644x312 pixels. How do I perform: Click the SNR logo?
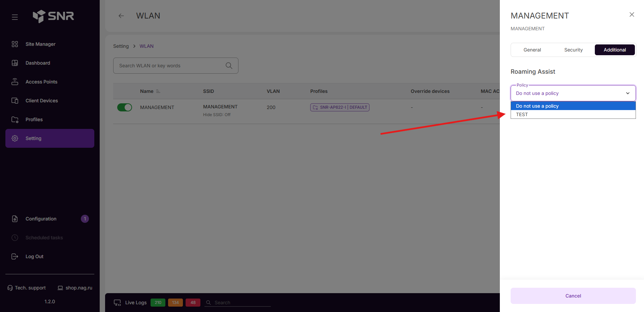pos(53,16)
